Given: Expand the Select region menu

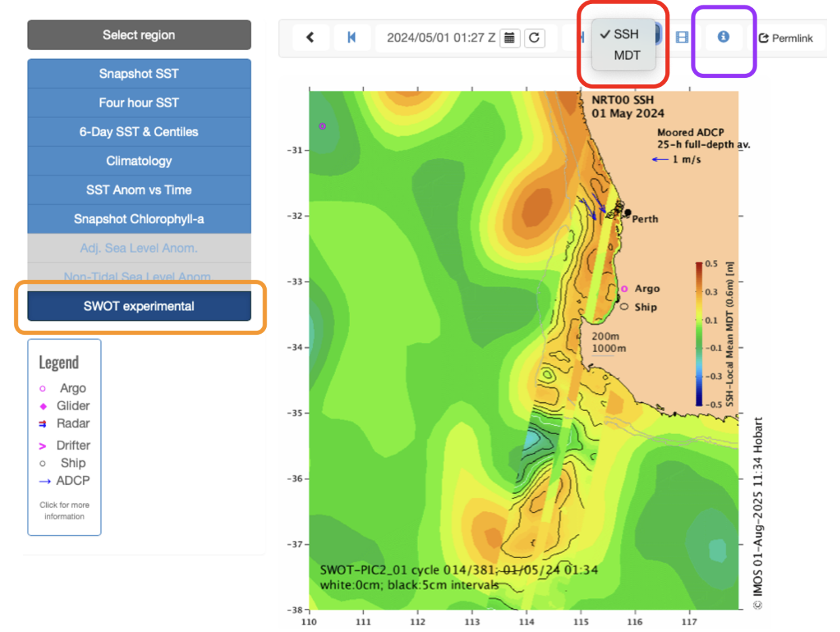Looking at the screenshot, I should point(139,35).
